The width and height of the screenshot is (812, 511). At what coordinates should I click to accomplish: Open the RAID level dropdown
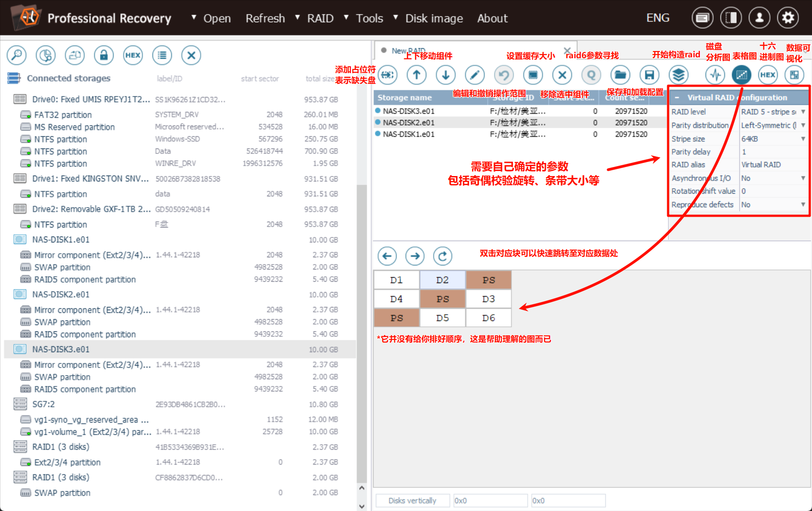tap(803, 111)
